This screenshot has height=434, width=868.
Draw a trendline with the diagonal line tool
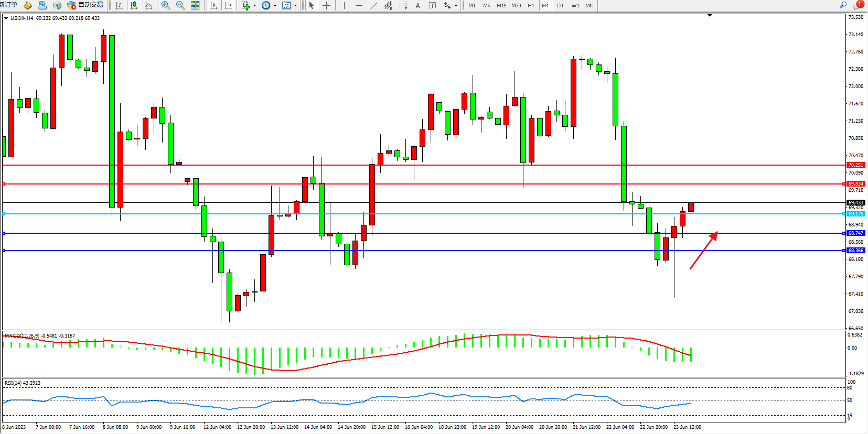point(373,5)
